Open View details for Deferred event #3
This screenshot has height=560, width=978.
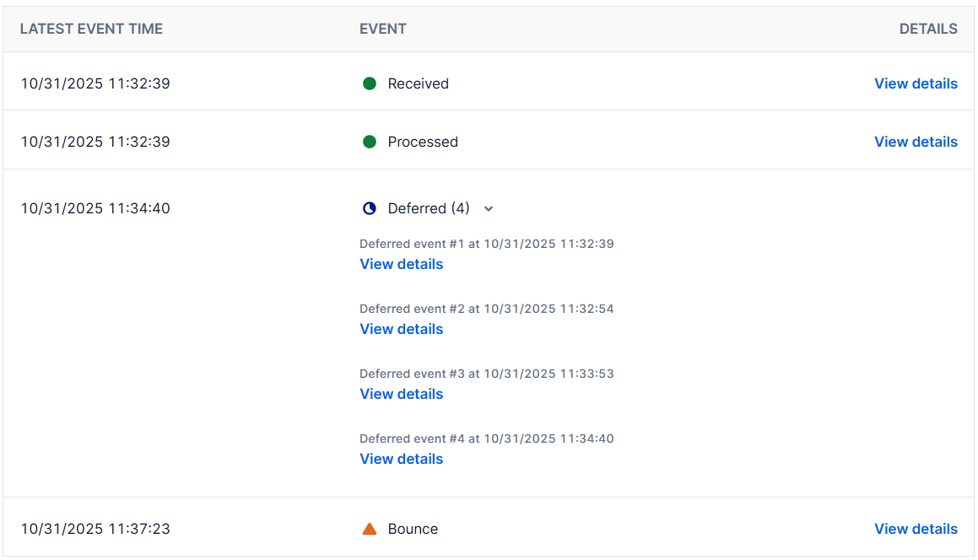pos(401,394)
